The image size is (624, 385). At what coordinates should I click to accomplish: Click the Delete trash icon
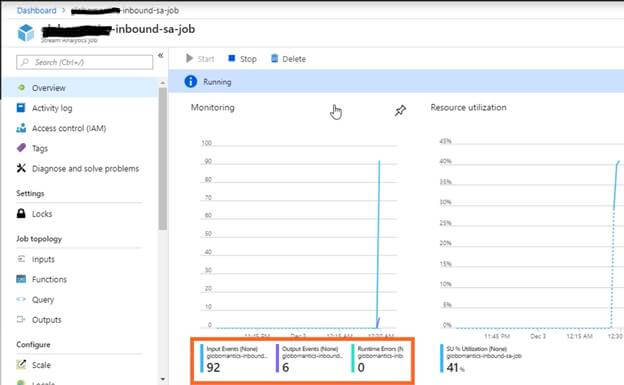point(274,59)
